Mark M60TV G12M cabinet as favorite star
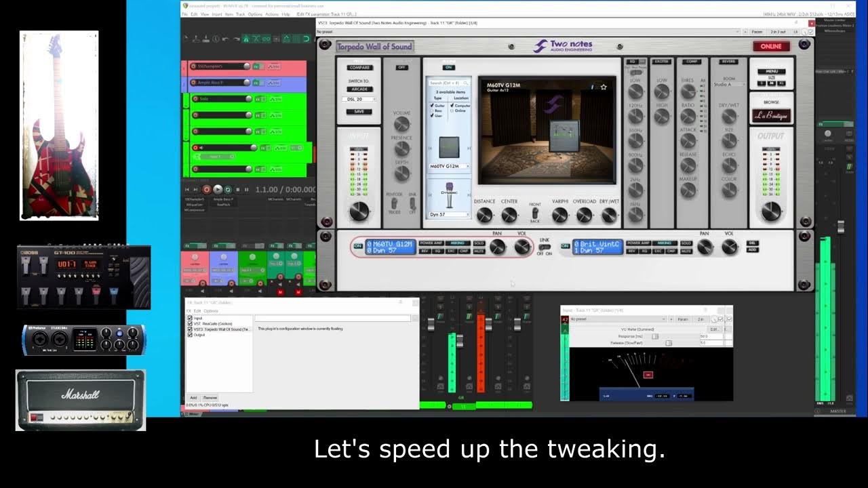Viewport: 868px width, 488px height. point(603,87)
